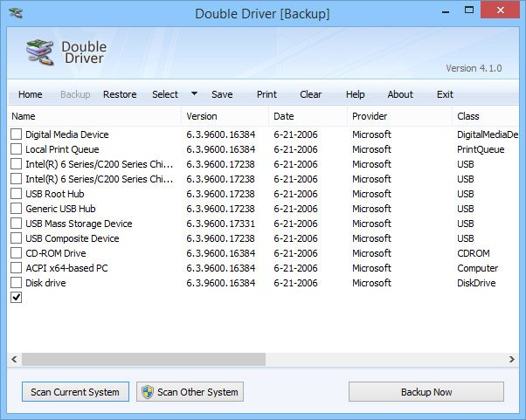Click the DigitalMediaDe class cell
This screenshot has width=526, height=420.
488,134
